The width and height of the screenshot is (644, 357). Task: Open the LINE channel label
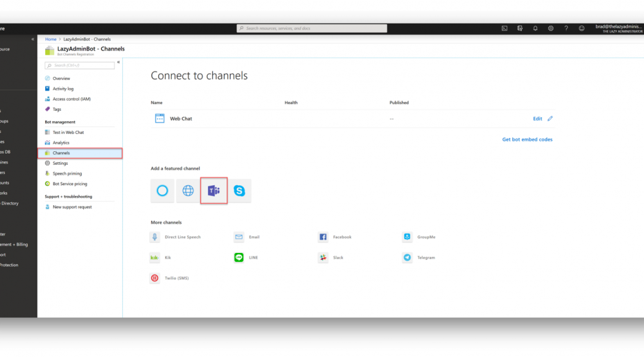coord(253,258)
